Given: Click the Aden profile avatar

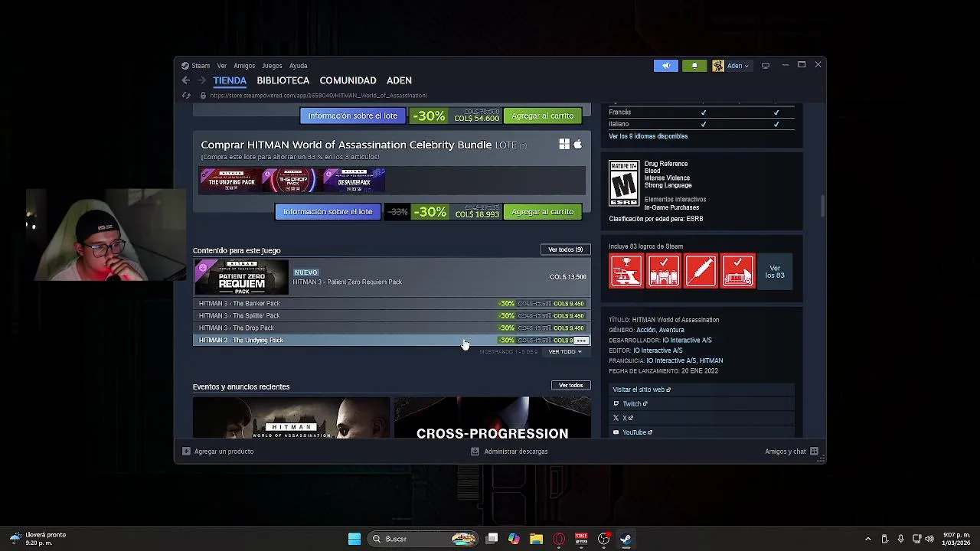Looking at the screenshot, I should tap(718, 66).
